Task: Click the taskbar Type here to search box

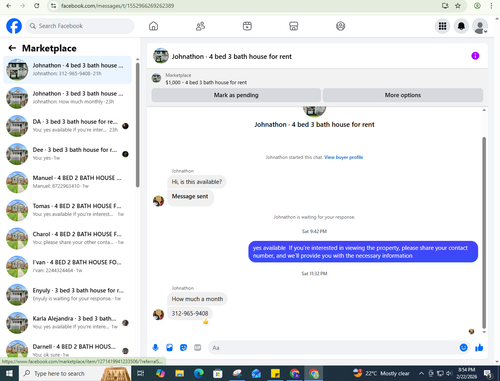Action: point(75,373)
